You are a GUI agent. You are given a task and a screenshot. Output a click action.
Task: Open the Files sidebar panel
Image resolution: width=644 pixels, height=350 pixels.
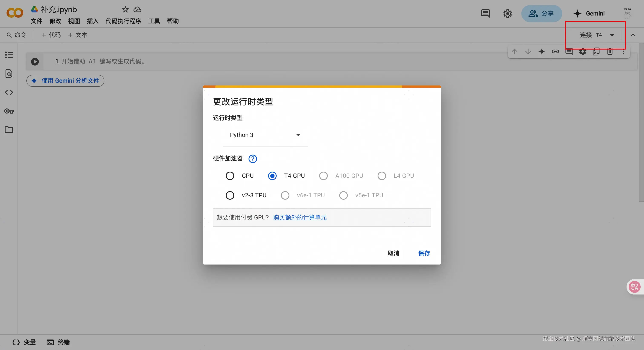pos(9,129)
